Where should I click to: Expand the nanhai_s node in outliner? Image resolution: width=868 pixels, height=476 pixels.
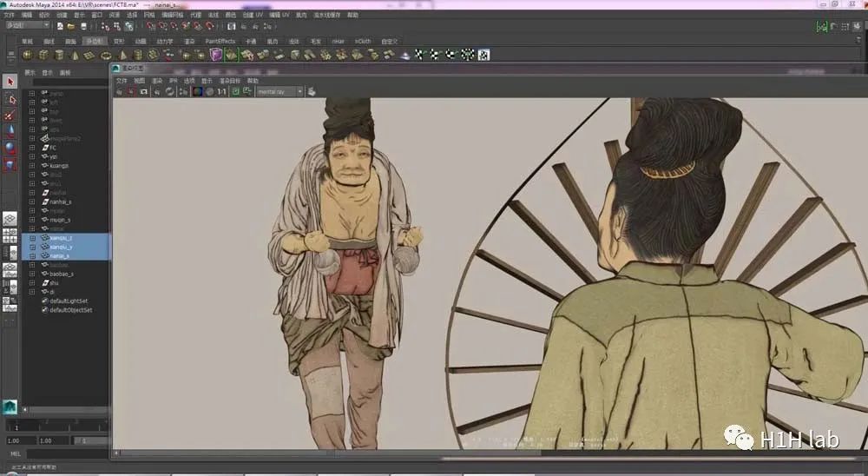(x=32, y=202)
